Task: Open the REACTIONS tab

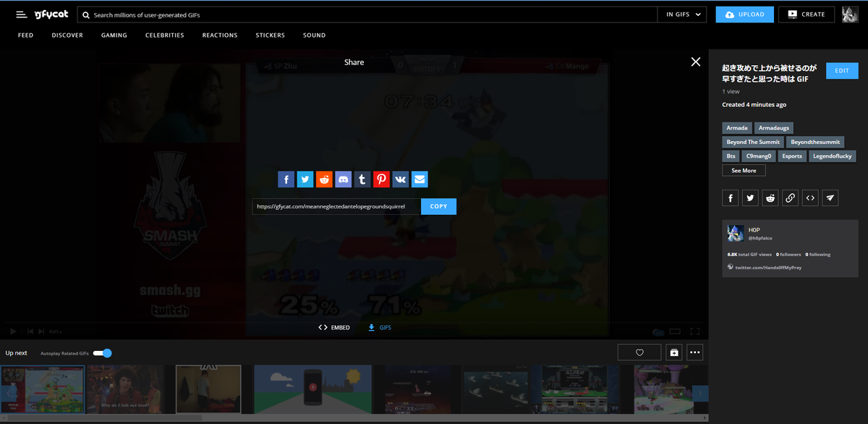Action: pyautogui.click(x=220, y=35)
